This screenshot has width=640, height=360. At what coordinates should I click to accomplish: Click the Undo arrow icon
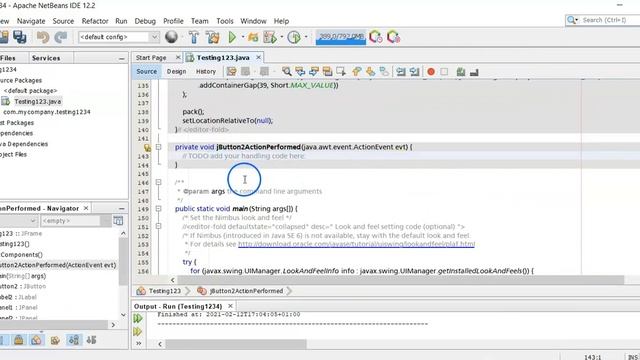[x=43, y=37]
